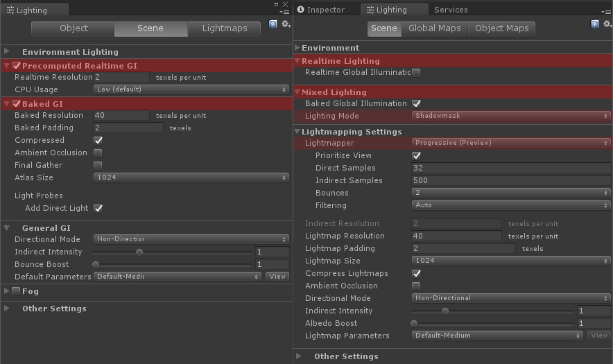The height and width of the screenshot is (364, 613).
Task: Enable Final Gather checkbox
Action: (x=98, y=165)
